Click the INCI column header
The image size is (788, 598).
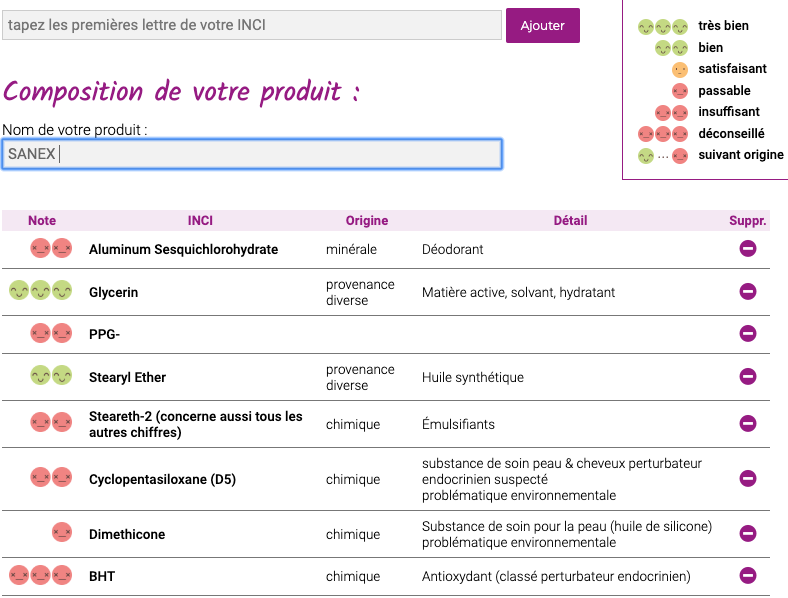(200, 221)
